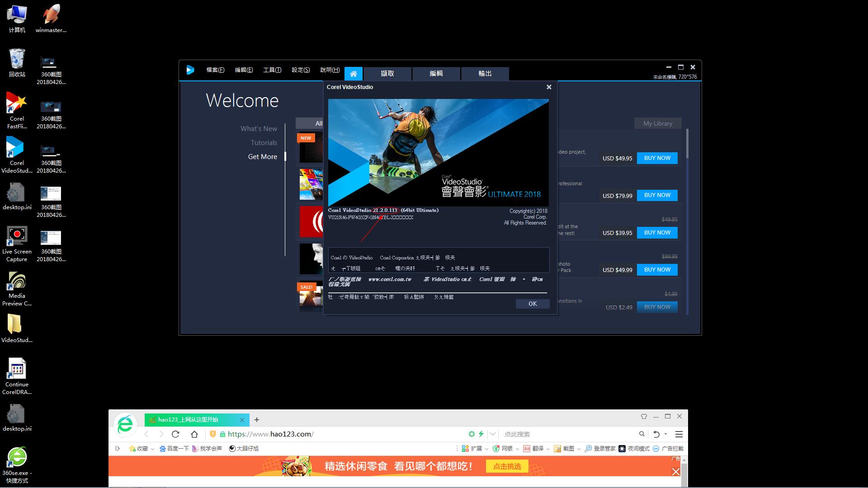Expand the 收藏 bookmarks dropdown arrow
The image size is (868, 488).
pos(152,449)
